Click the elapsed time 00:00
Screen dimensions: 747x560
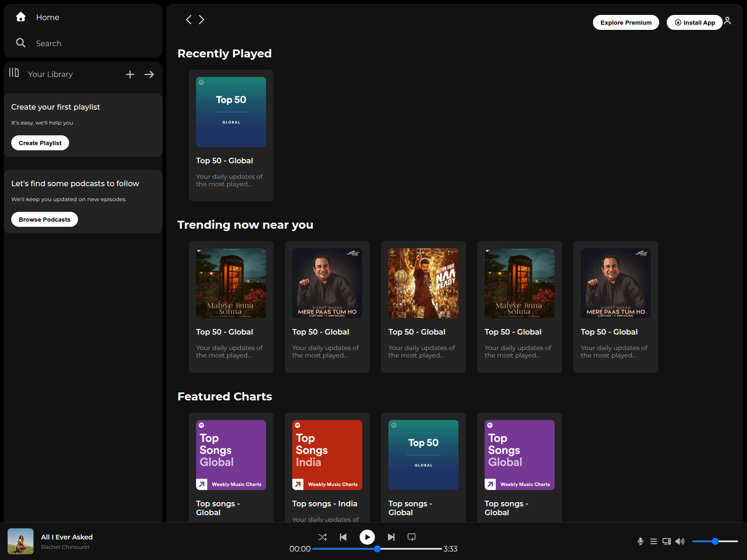pos(300,549)
